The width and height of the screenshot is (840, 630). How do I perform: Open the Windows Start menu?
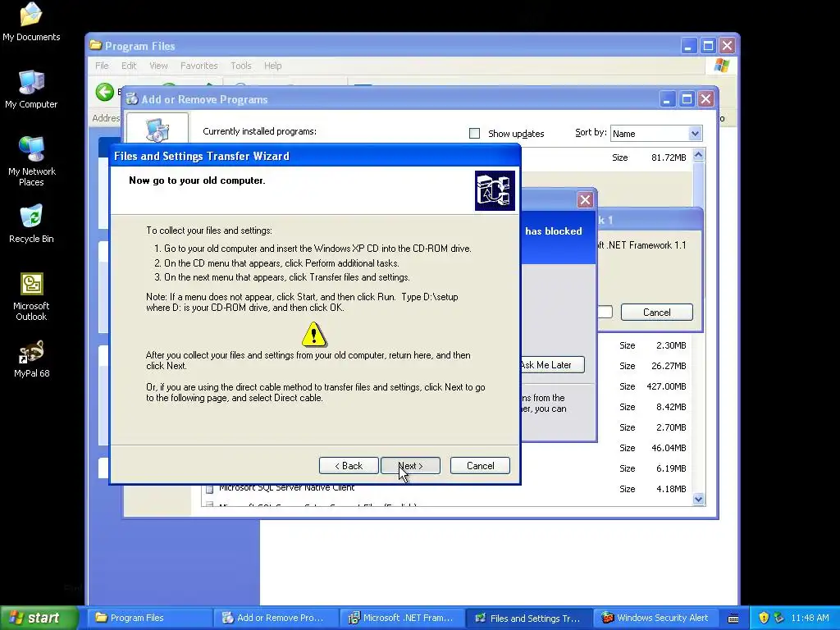point(39,618)
